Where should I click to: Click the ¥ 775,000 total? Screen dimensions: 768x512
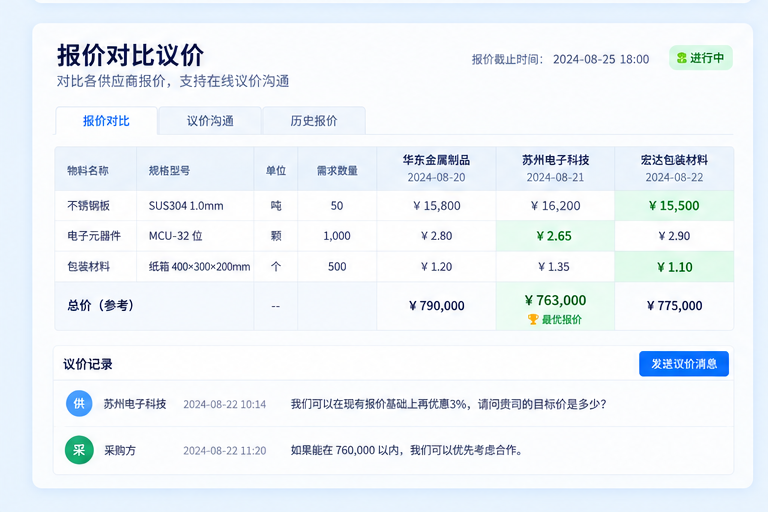click(x=674, y=306)
